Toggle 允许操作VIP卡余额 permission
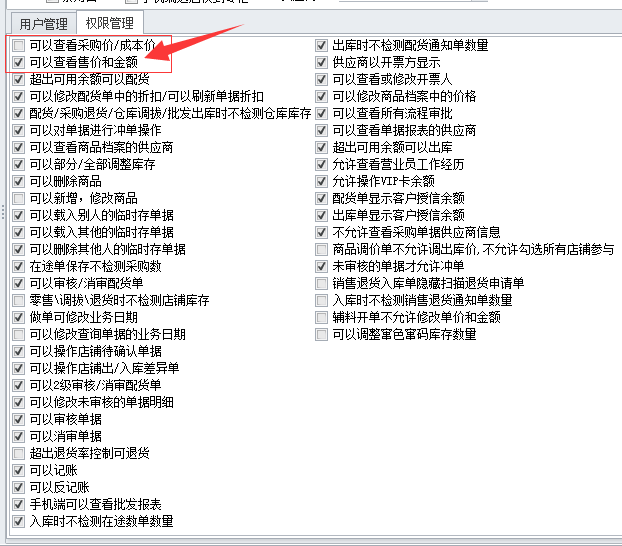 321,181
